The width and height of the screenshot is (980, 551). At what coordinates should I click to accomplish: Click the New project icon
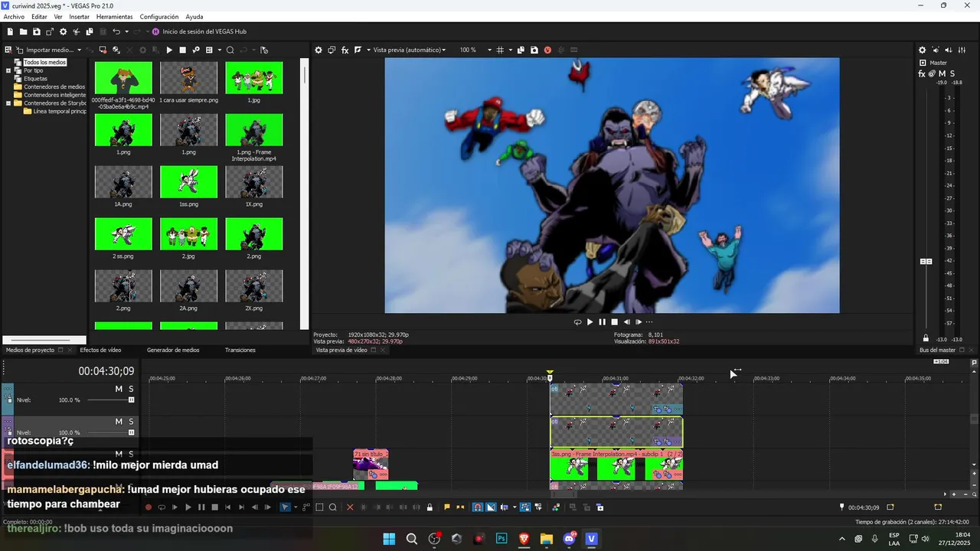[x=10, y=31]
